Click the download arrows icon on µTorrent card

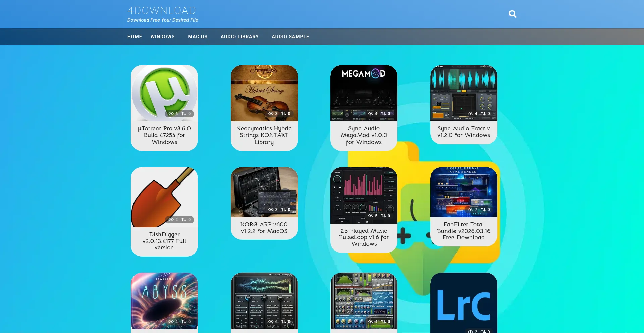coord(184,114)
